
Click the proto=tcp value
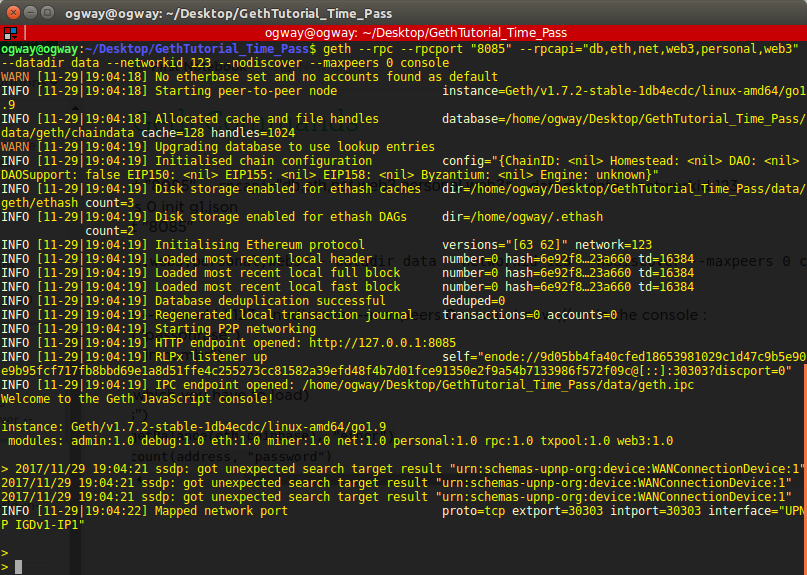point(473,511)
